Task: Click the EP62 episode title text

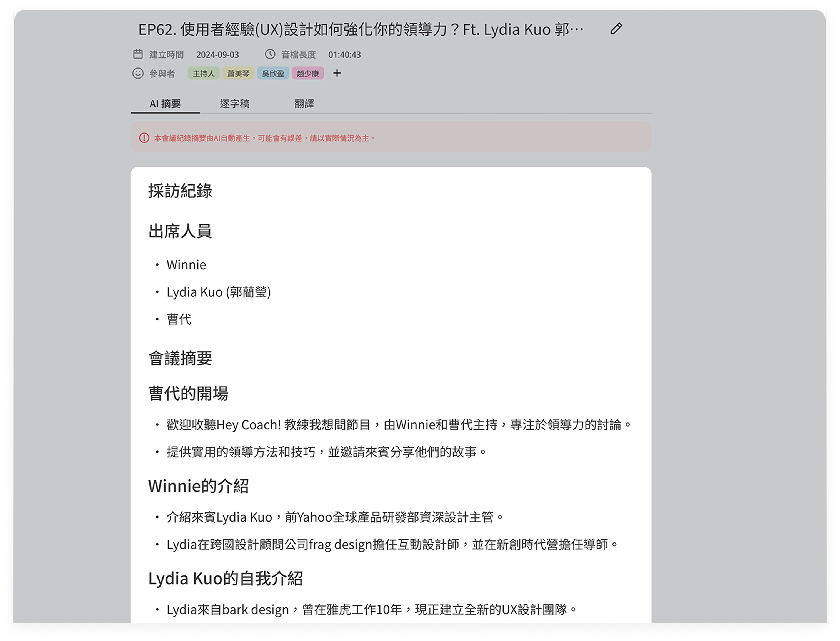Action: (x=361, y=29)
